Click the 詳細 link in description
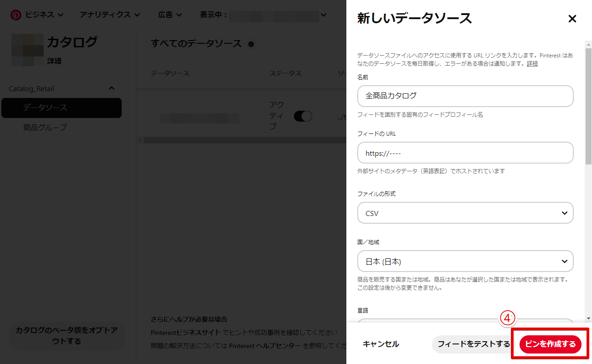592x364 pixels. click(532, 64)
